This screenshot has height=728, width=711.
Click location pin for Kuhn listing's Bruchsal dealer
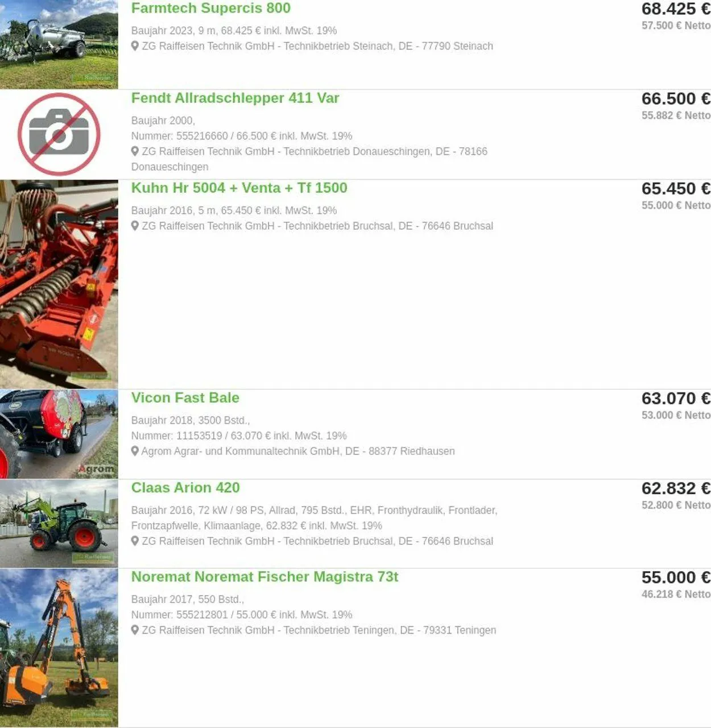(135, 226)
